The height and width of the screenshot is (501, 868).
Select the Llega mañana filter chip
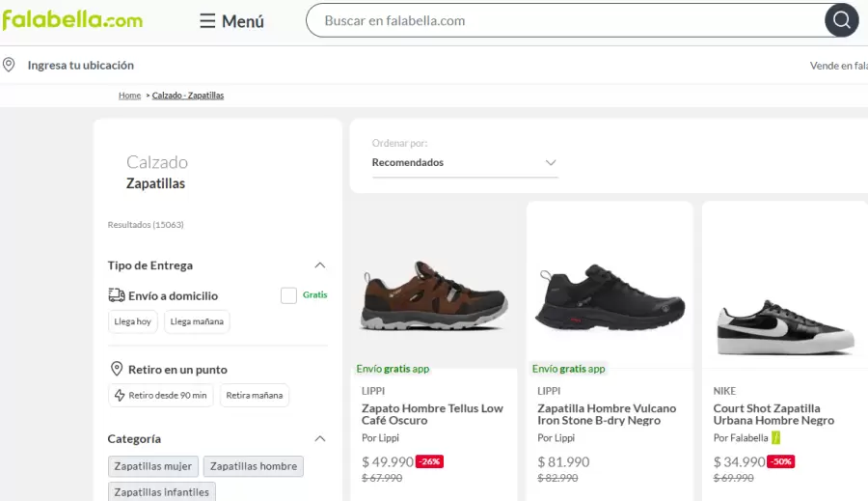197,321
